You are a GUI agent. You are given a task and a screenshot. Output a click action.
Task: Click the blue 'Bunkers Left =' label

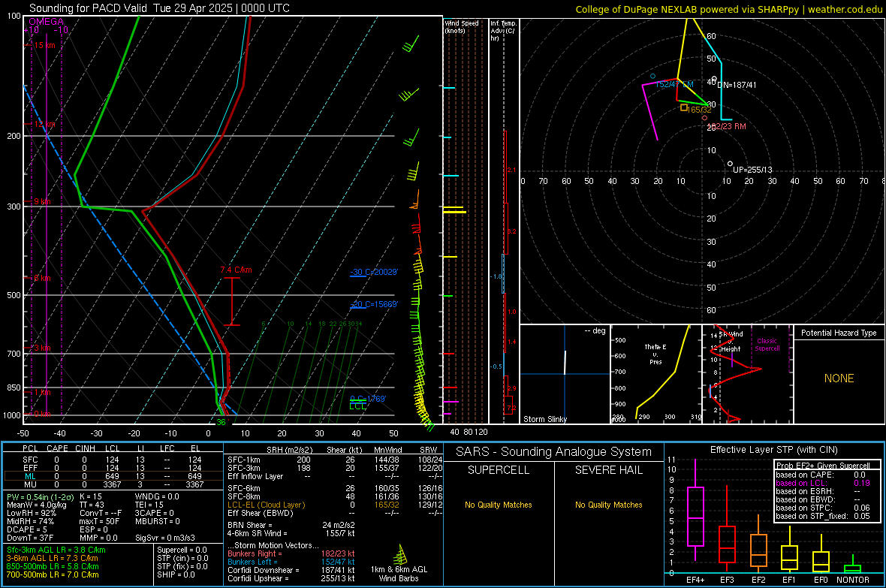(251, 562)
